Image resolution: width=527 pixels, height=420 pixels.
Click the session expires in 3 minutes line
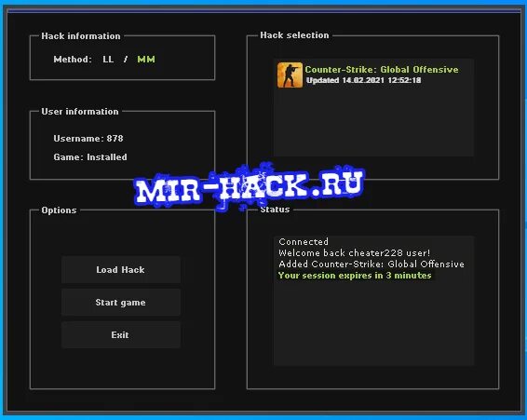tap(355, 276)
